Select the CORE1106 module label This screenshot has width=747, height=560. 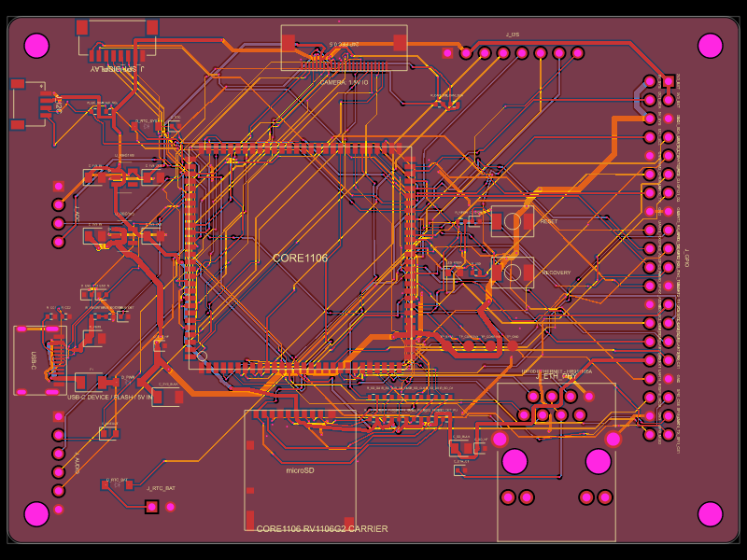[x=300, y=259]
